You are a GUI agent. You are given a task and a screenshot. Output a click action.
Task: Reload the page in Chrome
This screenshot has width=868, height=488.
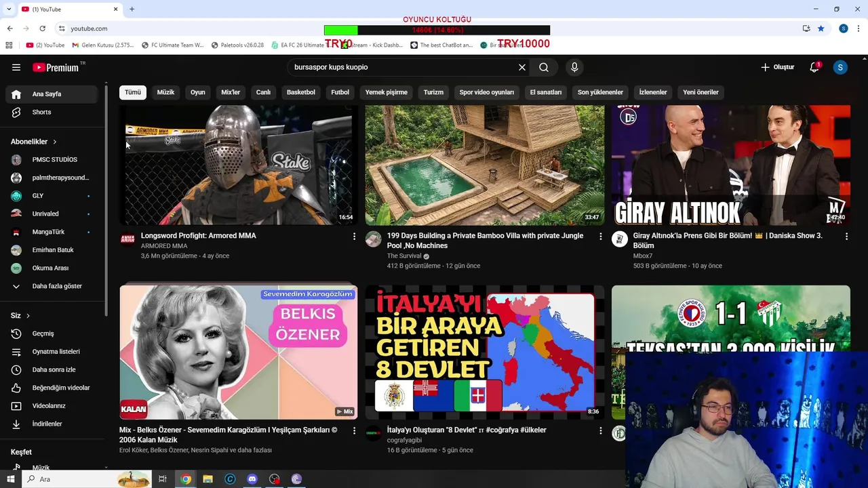pos(42,28)
